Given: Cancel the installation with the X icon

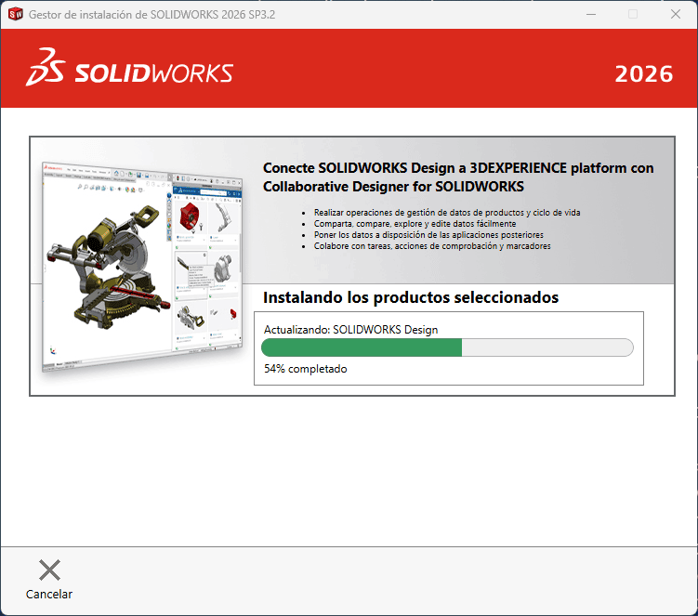Looking at the screenshot, I should pos(49,570).
